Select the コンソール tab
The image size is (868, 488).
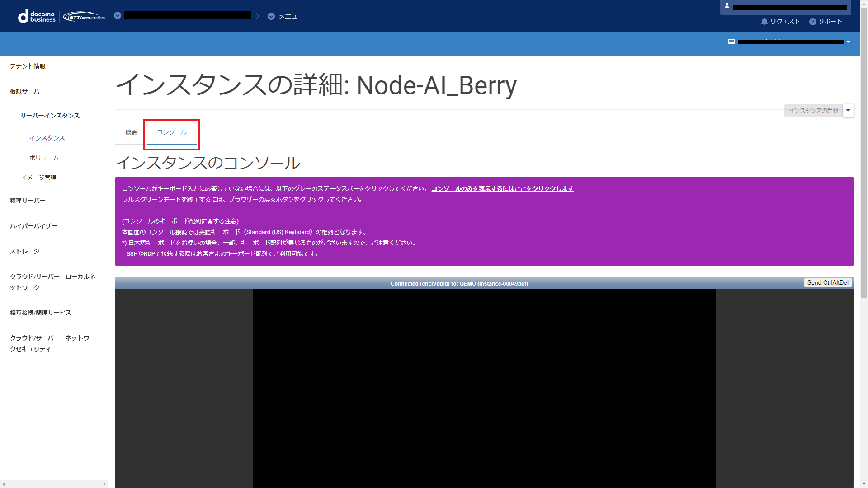[x=172, y=132]
